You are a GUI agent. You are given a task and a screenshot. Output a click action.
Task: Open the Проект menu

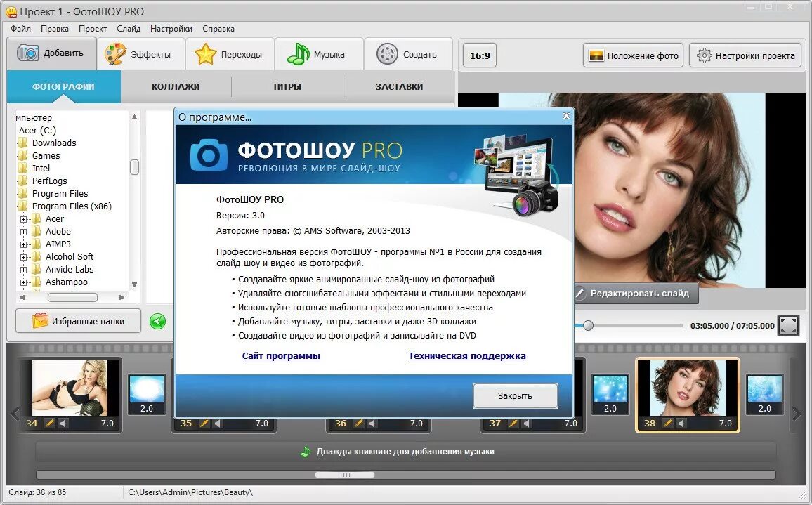93,29
